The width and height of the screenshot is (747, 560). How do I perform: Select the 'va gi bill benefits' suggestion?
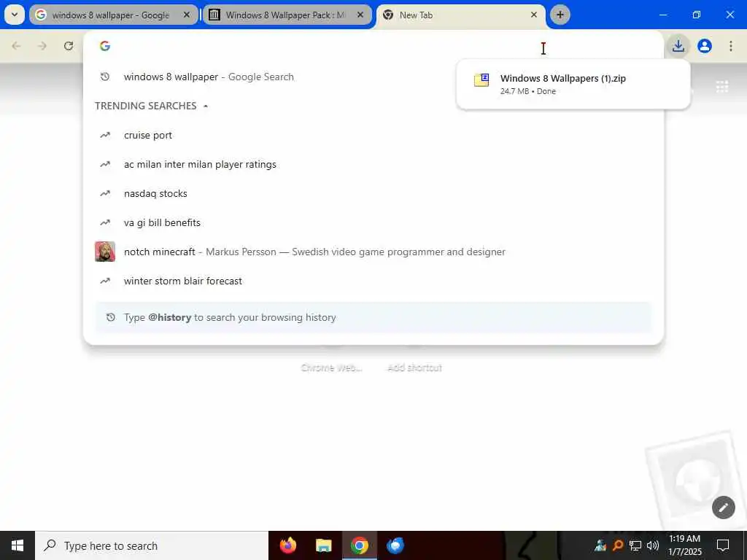pyautogui.click(x=373, y=222)
